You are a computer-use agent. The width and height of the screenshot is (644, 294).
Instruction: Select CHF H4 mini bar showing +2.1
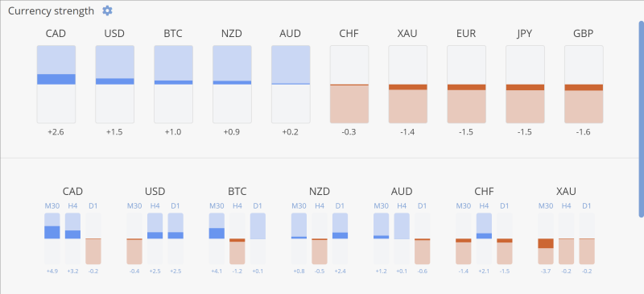[x=485, y=238]
